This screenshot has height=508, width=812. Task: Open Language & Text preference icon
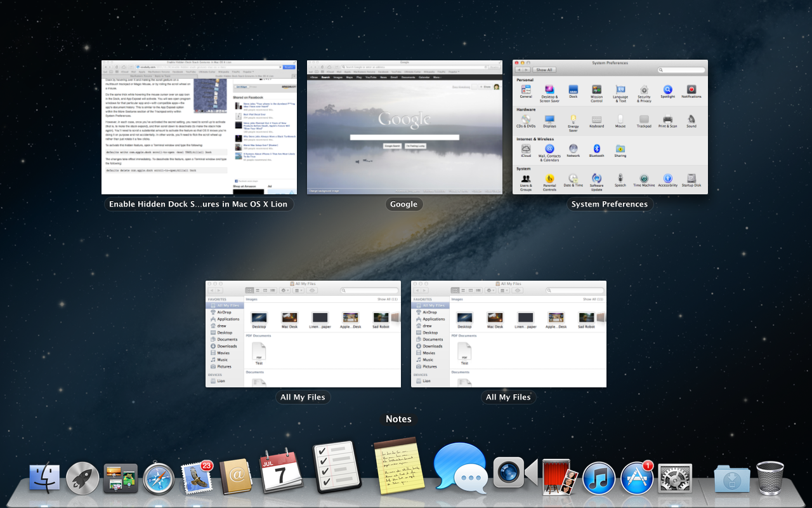(x=621, y=93)
